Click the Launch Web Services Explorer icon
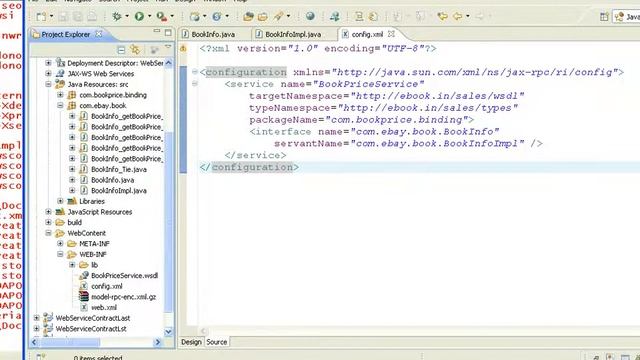640x360 pixels. pos(335,16)
